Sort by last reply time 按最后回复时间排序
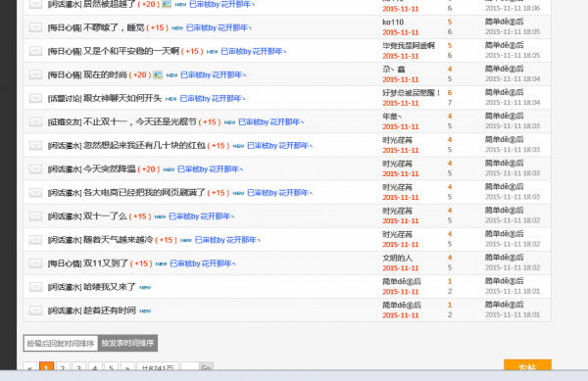 [61, 343]
